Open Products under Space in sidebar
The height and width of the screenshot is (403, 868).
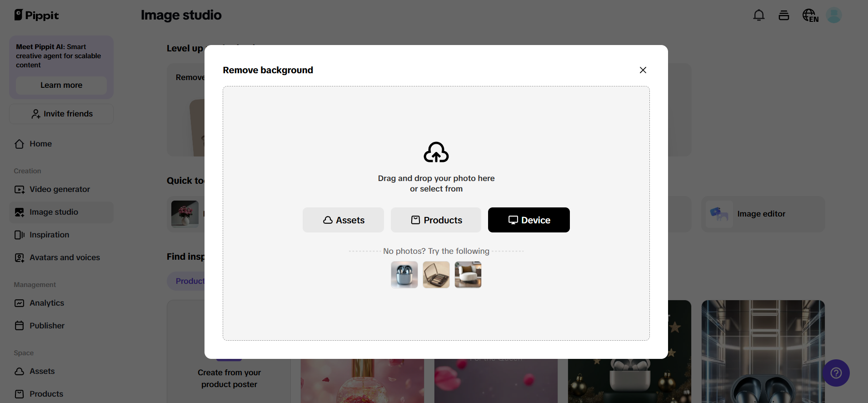[x=61, y=394]
